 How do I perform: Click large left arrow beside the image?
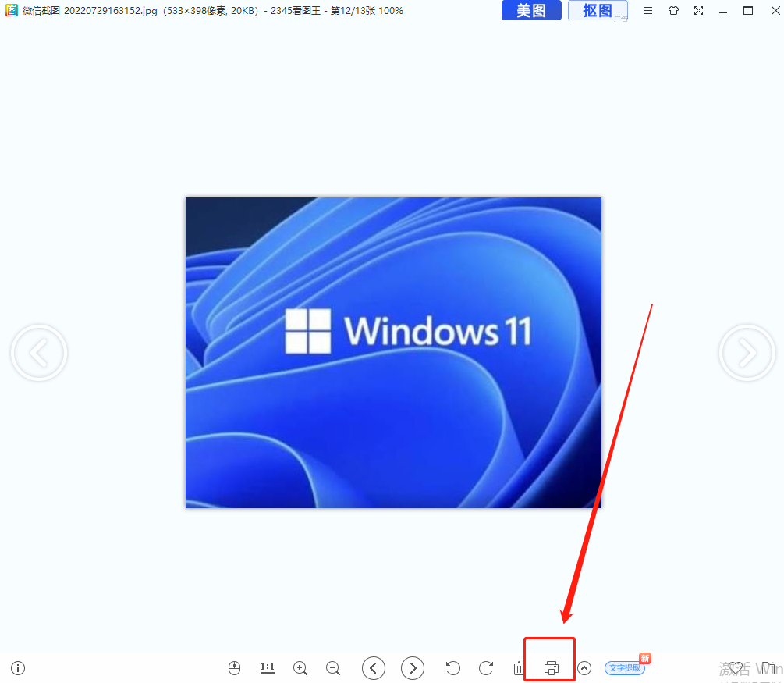coord(39,354)
